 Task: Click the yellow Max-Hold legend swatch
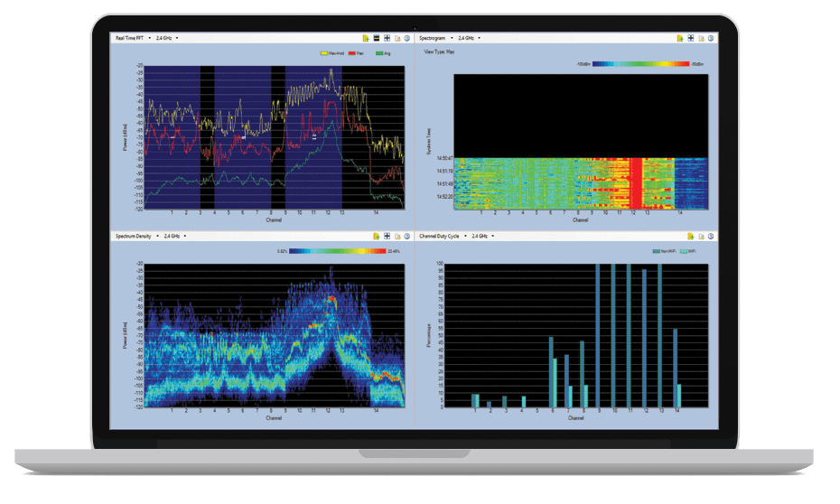(324, 53)
